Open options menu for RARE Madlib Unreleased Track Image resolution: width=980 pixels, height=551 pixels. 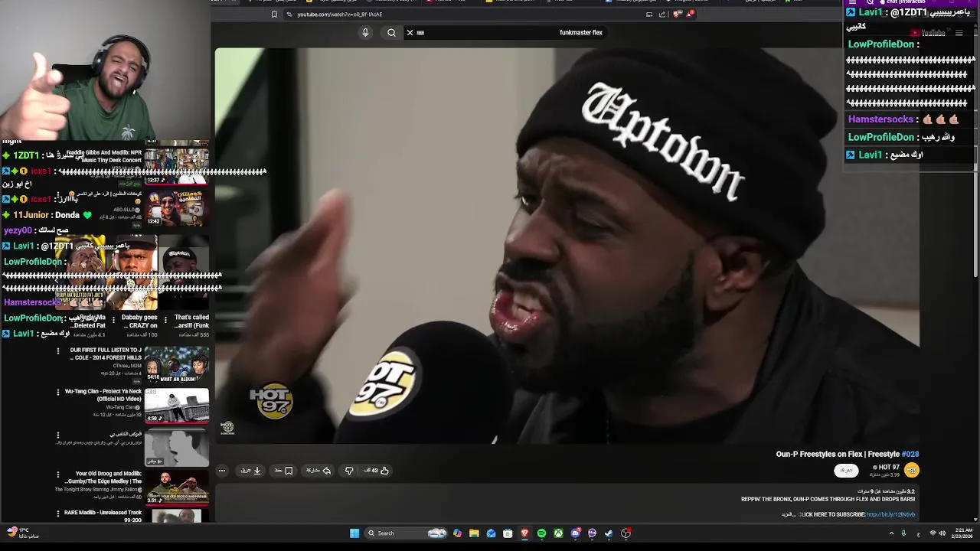coord(57,513)
